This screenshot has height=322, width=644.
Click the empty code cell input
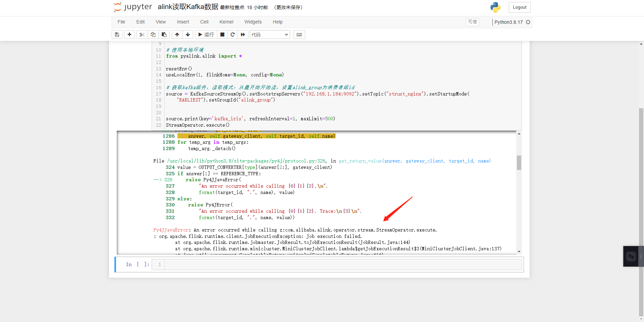pyautogui.click(x=343, y=264)
